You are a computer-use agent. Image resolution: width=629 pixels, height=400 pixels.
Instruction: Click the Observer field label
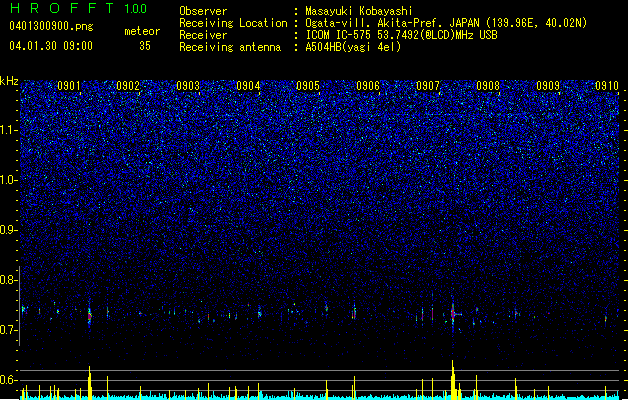point(203,11)
